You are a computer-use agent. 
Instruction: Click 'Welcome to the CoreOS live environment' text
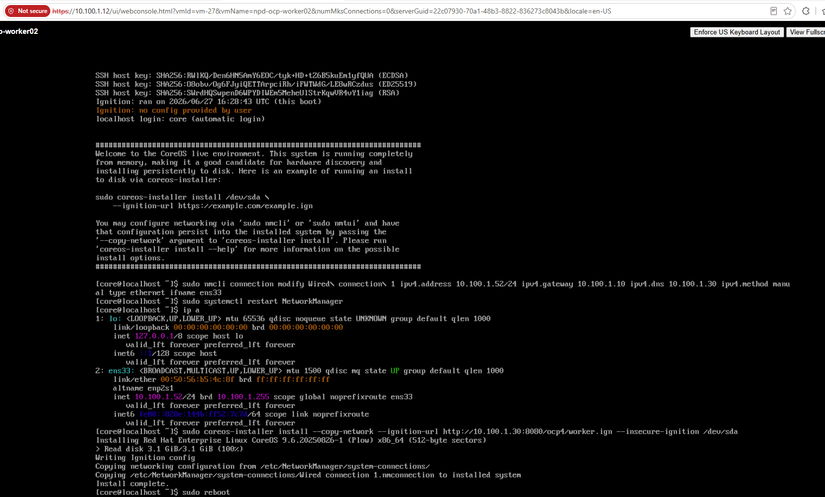click(x=180, y=154)
